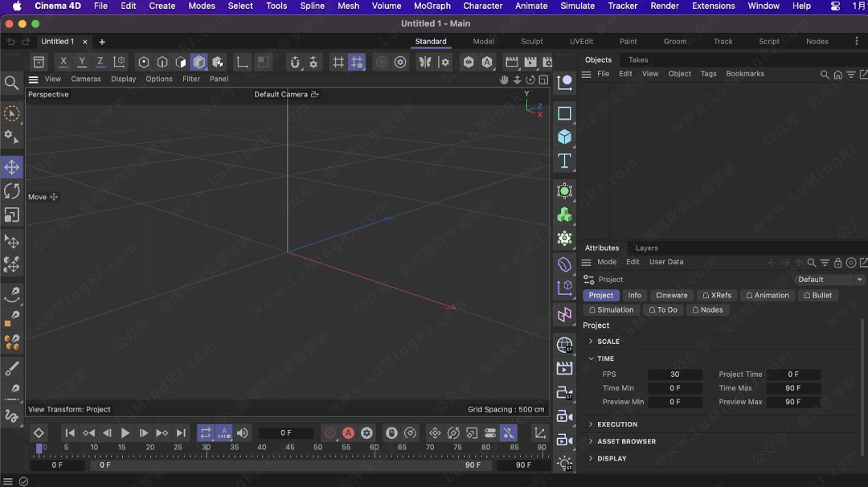Click the FPS value field
868x487 pixels.
pos(675,374)
